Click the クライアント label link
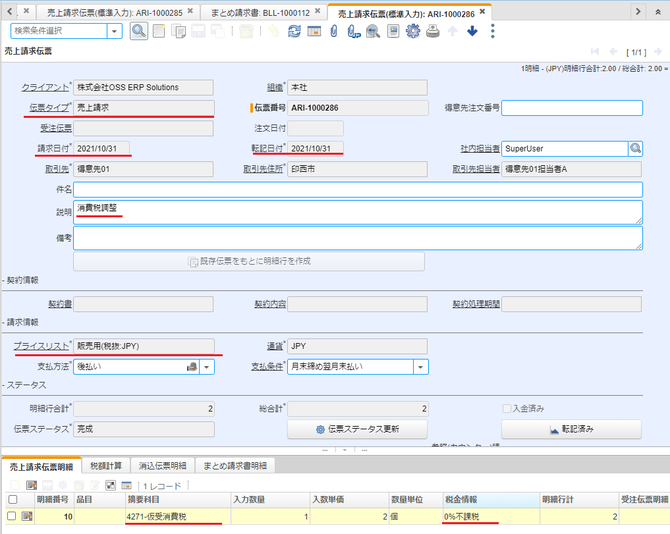Viewport: 670px width, 534px height. 45,87
